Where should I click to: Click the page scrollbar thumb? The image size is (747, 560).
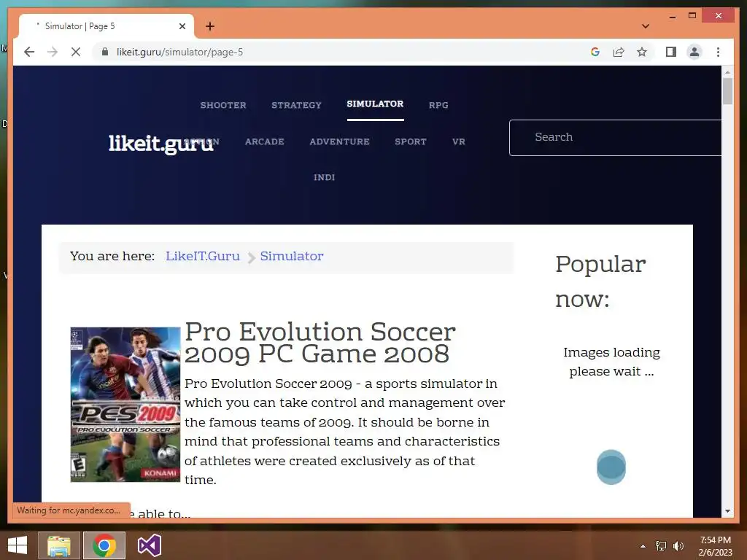tap(727, 91)
